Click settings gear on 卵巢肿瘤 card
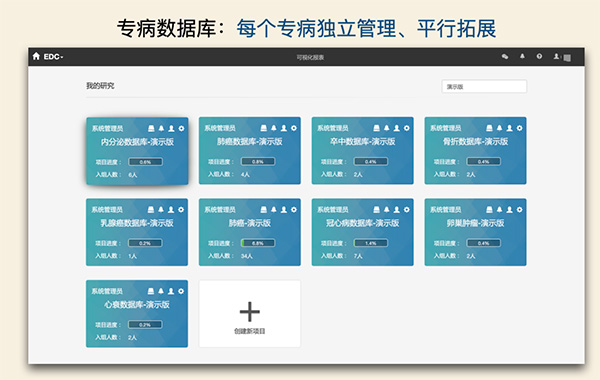The image size is (600, 380). pos(519,210)
